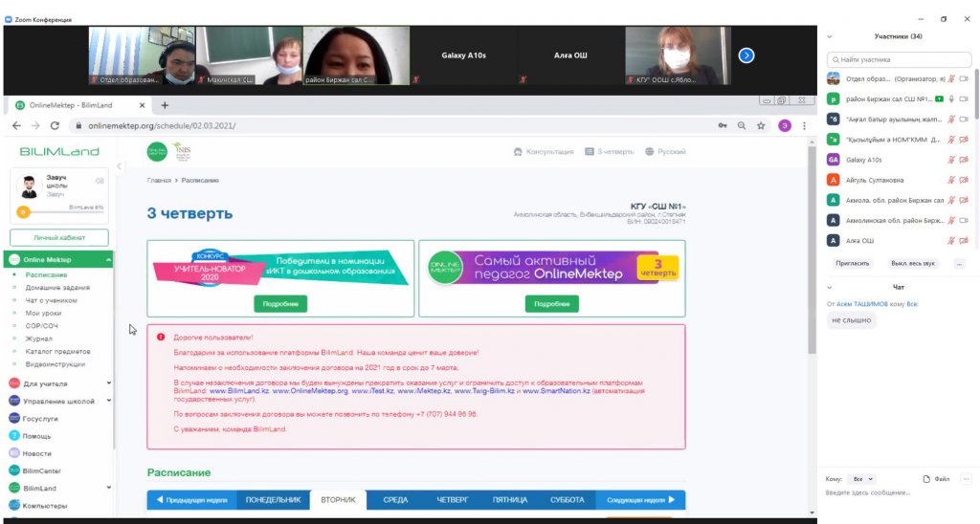Viewport: 980px width, 524px height.
Task: Open Видеоинструкции in the sidebar
Action: point(55,364)
